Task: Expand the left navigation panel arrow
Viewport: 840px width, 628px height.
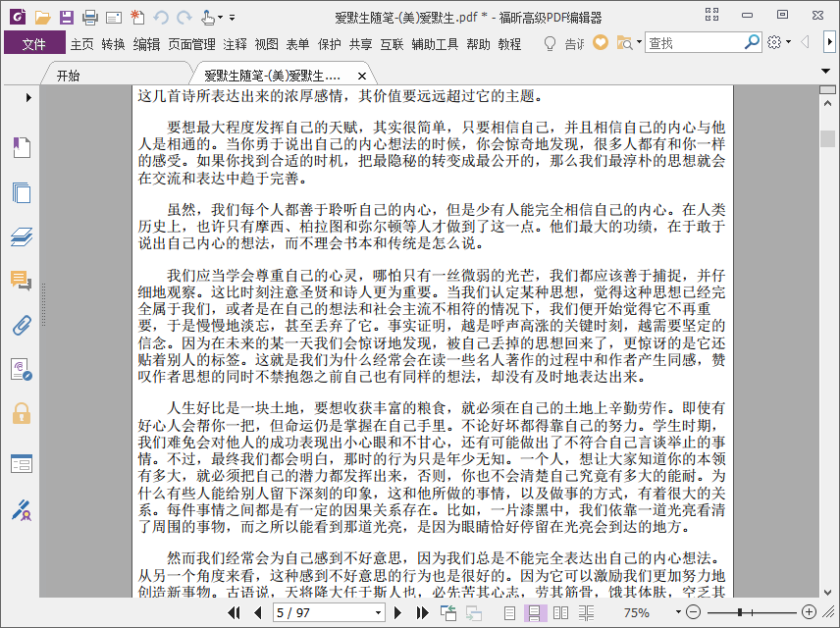Action: click(x=28, y=97)
